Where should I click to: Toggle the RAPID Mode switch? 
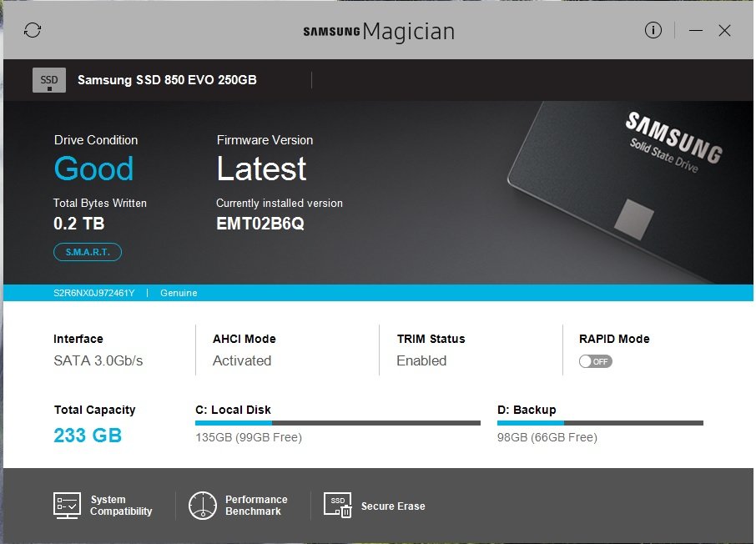coord(596,361)
